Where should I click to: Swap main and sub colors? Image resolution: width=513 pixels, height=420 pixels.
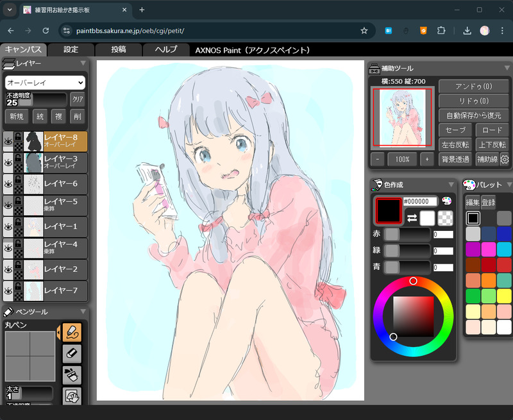(x=412, y=218)
